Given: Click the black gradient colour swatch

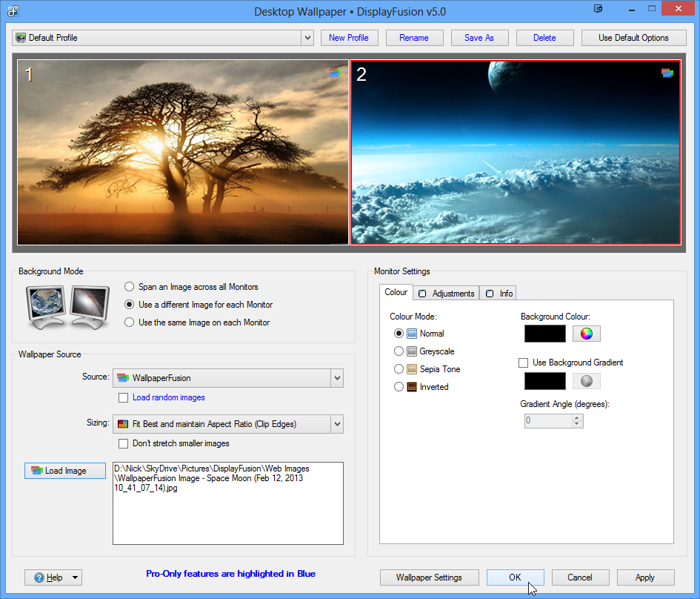Looking at the screenshot, I should click(544, 381).
